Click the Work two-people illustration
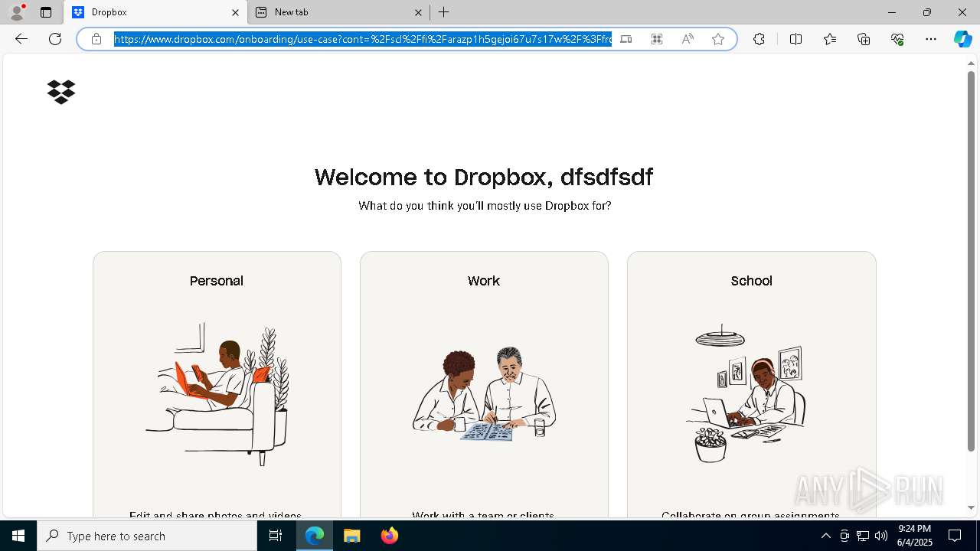The image size is (980, 551). [x=484, y=394]
